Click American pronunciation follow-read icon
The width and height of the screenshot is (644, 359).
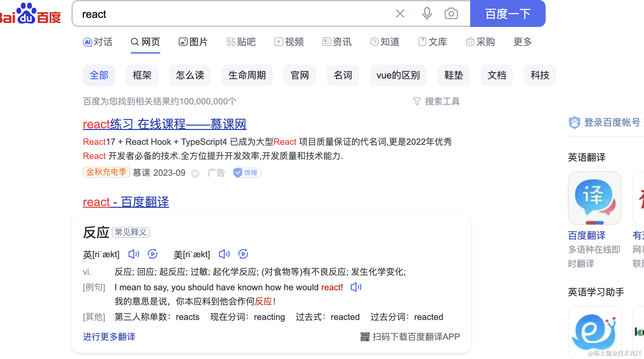coord(243,254)
